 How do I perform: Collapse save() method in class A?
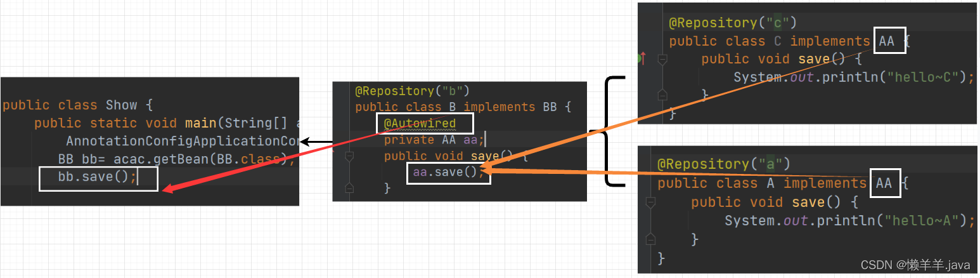(x=649, y=202)
